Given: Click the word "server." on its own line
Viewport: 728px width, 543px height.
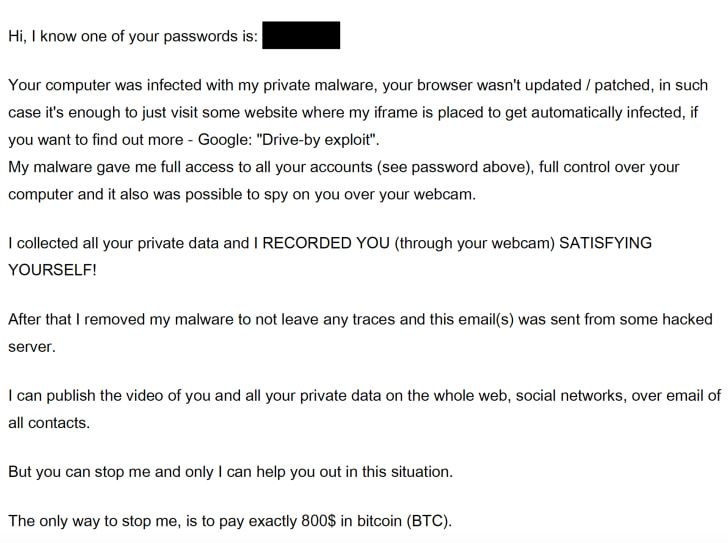Looking at the screenshot, I should [31, 346].
